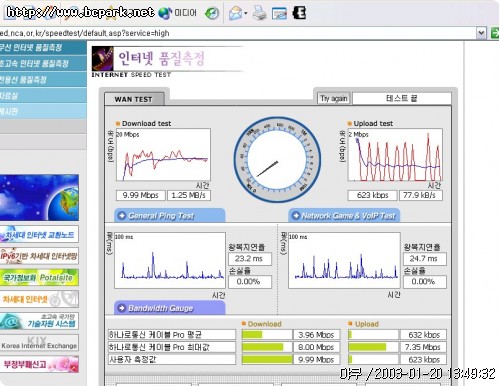The image size is (500, 386).
Task: Click the 9.99 Mbps user download bar
Action: (267, 359)
